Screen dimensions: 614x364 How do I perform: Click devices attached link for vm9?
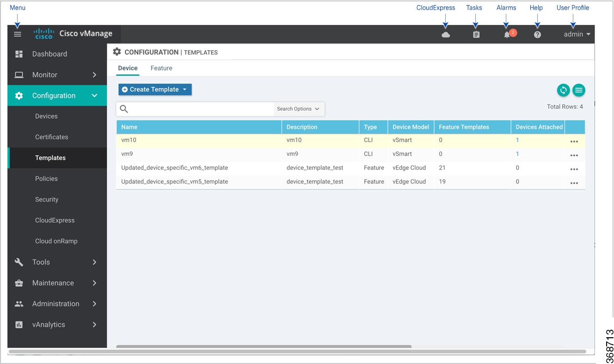click(x=517, y=154)
